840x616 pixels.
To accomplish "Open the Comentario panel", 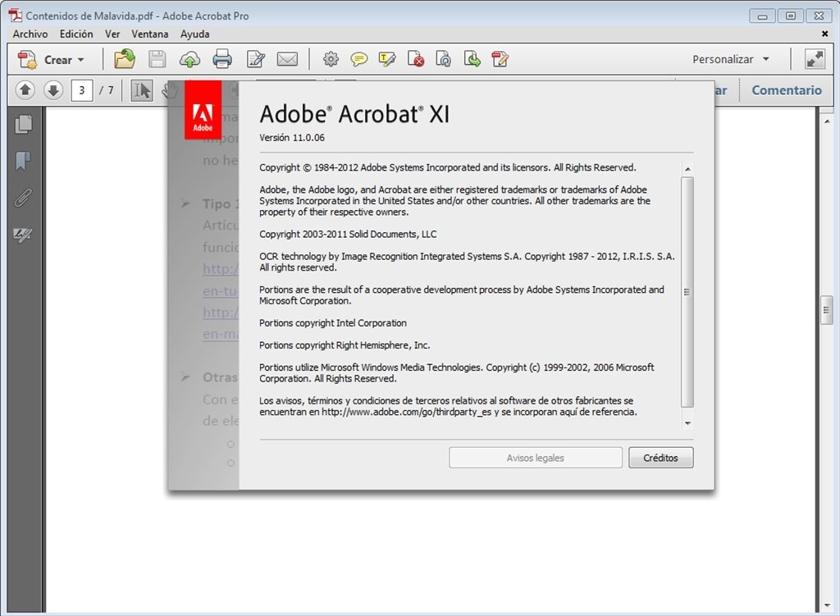I will 787,90.
